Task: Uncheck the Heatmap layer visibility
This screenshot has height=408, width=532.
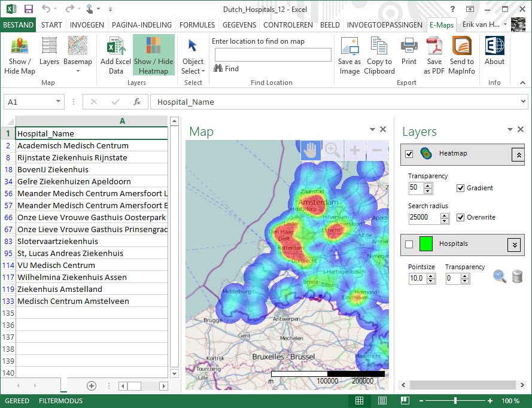Action: 409,153
